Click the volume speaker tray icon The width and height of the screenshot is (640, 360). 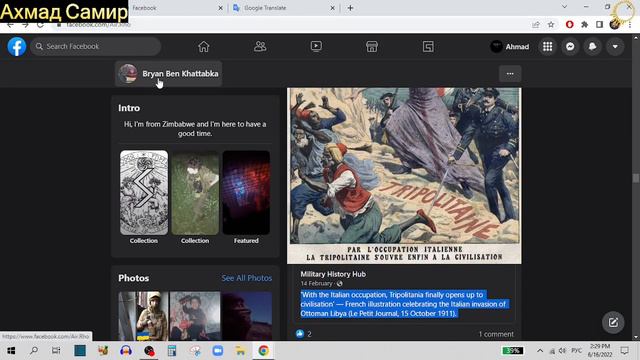click(x=562, y=351)
